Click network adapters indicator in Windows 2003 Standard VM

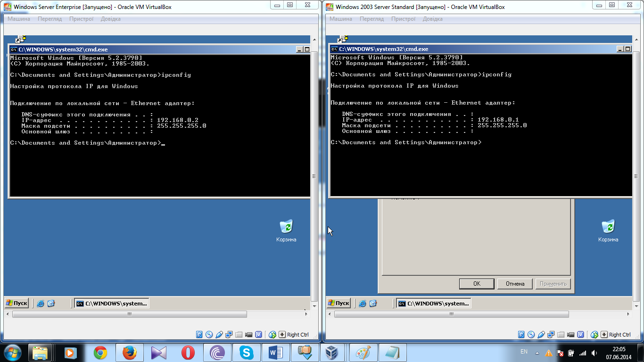[x=551, y=334]
